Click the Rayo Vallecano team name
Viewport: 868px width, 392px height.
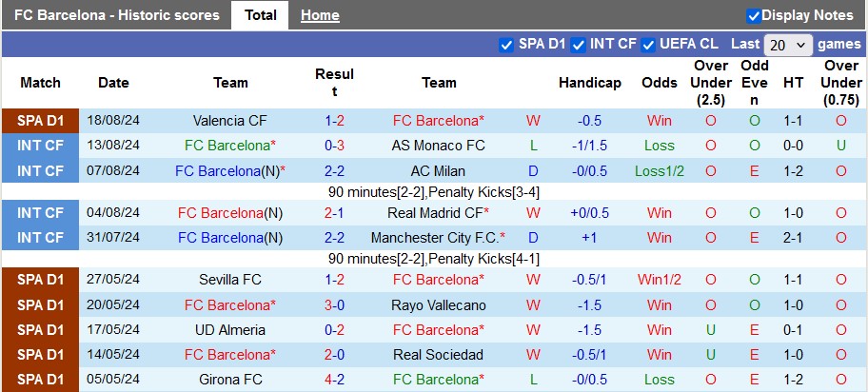(x=439, y=305)
